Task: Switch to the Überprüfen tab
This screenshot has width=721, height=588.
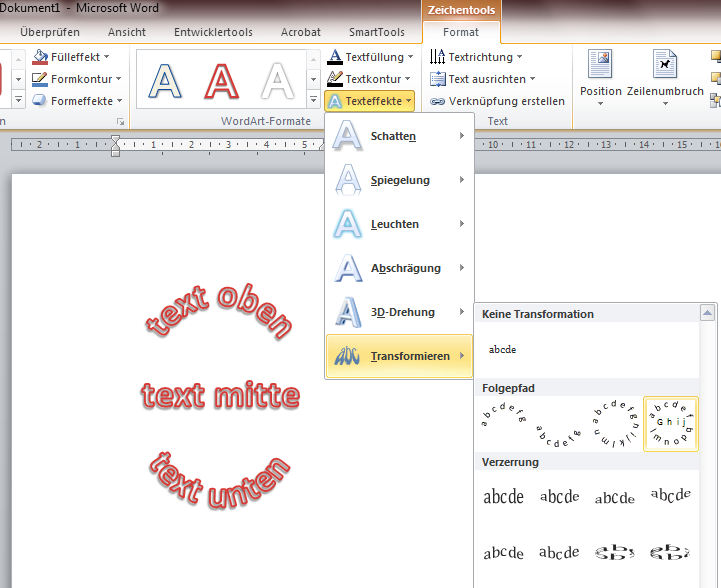Action: pyautogui.click(x=50, y=32)
